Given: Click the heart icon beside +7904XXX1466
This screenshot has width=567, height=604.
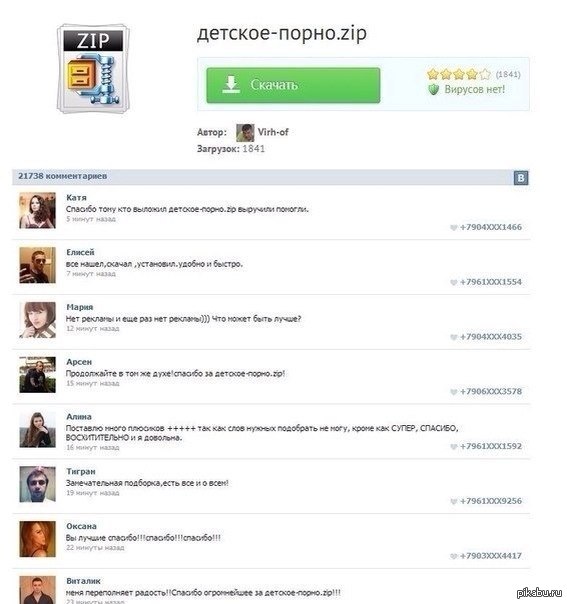Looking at the screenshot, I should click(453, 228).
